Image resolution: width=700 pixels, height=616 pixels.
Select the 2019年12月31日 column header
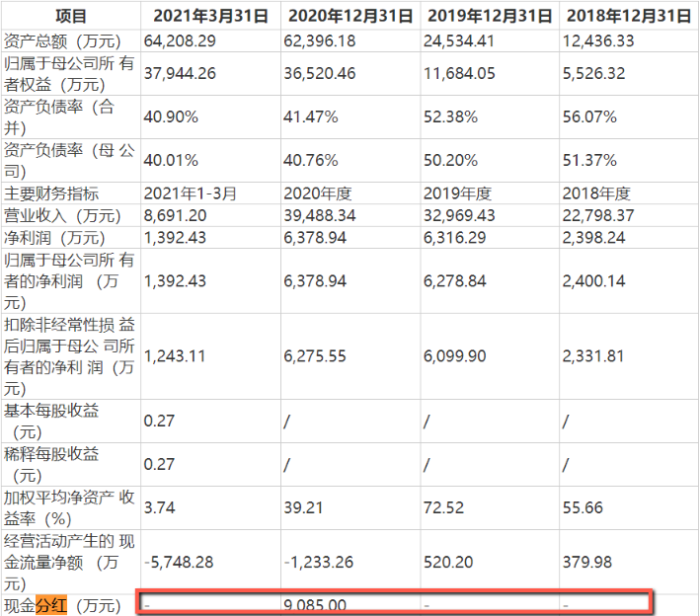[490, 16]
